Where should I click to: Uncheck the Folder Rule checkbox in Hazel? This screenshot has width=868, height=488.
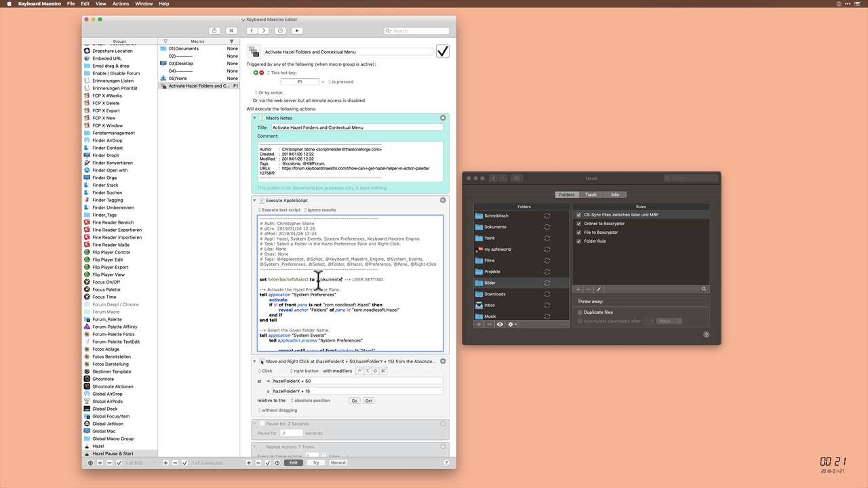click(578, 241)
